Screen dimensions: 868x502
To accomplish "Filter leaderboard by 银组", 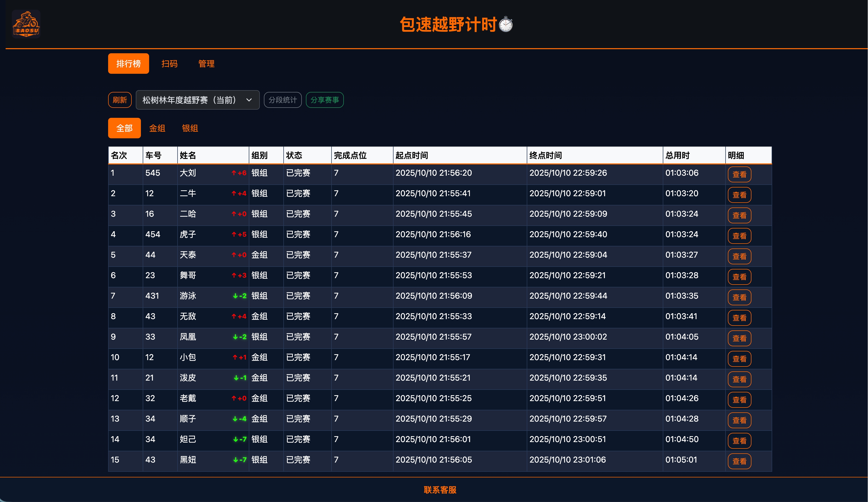I will pyautogui.click(x=190, y=128).
